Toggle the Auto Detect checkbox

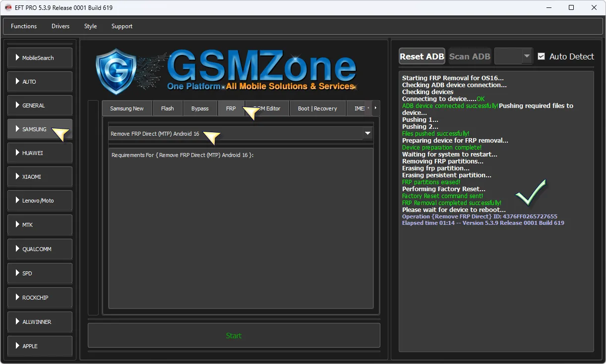point(541,56)
